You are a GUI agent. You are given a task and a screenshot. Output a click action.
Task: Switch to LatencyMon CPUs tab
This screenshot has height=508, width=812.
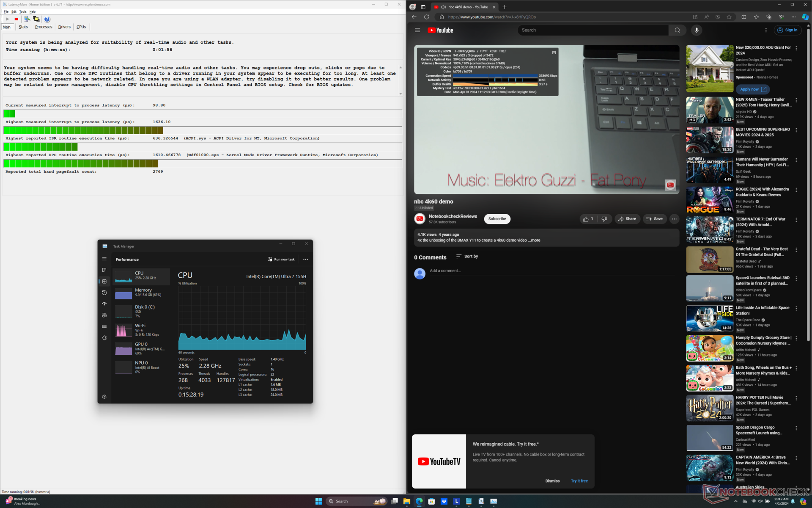(81, 27)
